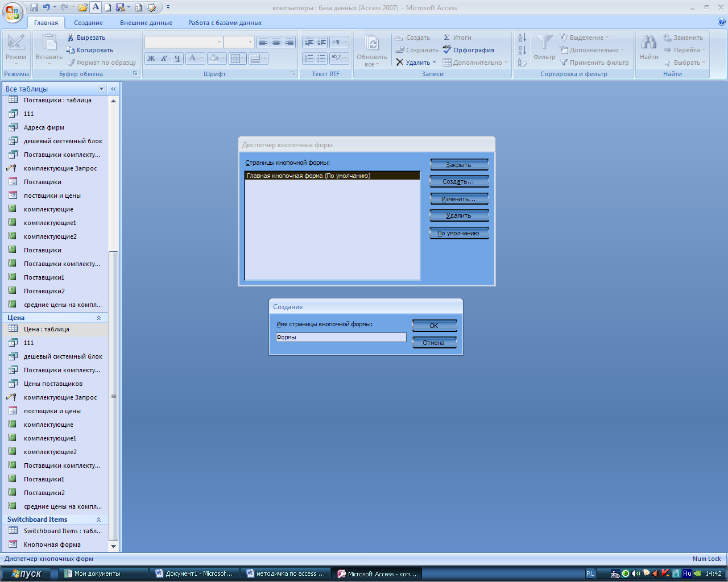Toggle Применить фильтр
728x582 pixels.
point(594,63)
